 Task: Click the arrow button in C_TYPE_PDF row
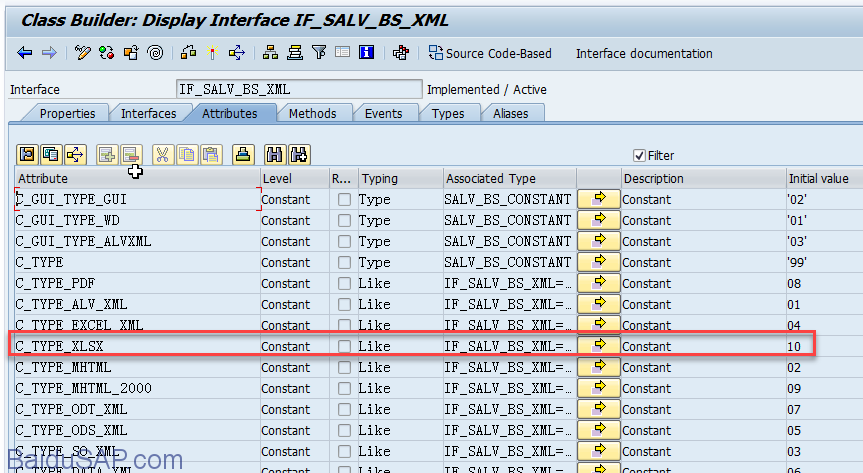[599, 283]
